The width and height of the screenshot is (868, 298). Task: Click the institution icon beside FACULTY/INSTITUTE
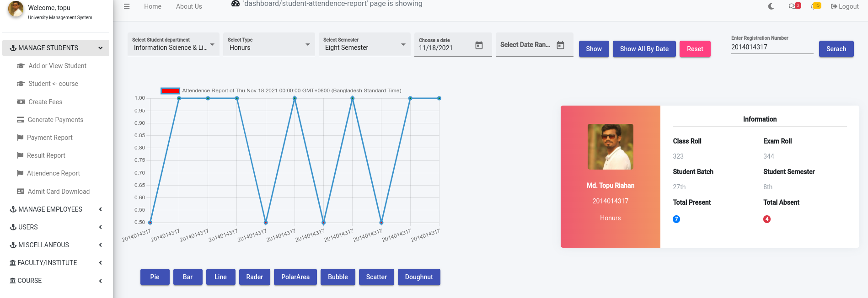click(13, 263)
